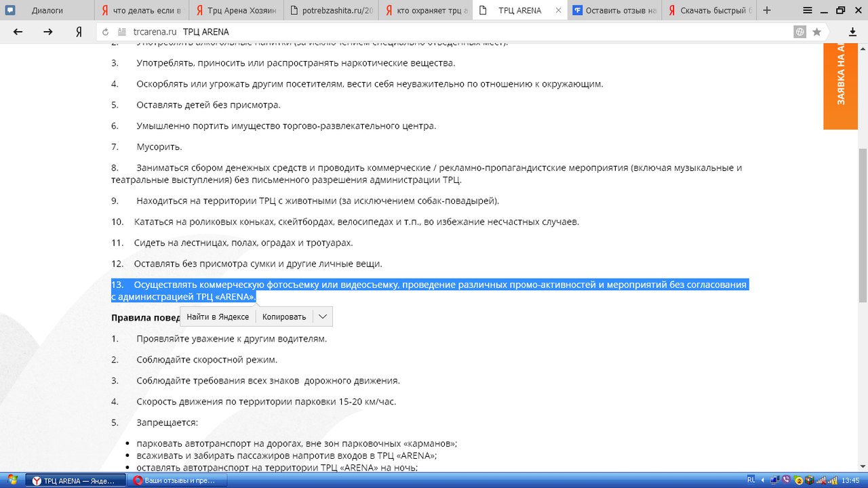Click rule 7 text 'Мусорить.'
Viewport: 868px width, 488px height.
pos(159,146)
